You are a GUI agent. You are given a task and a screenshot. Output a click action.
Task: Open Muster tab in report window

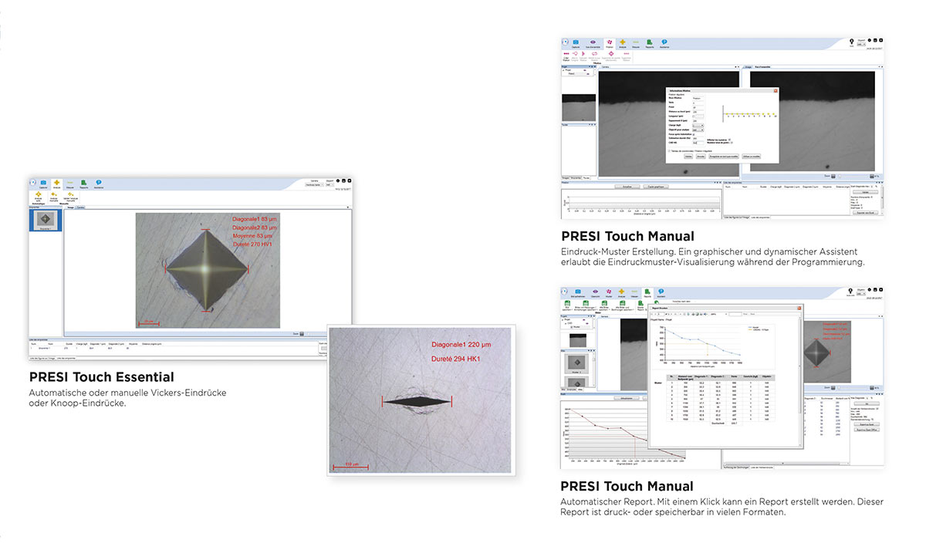(609, 291)
